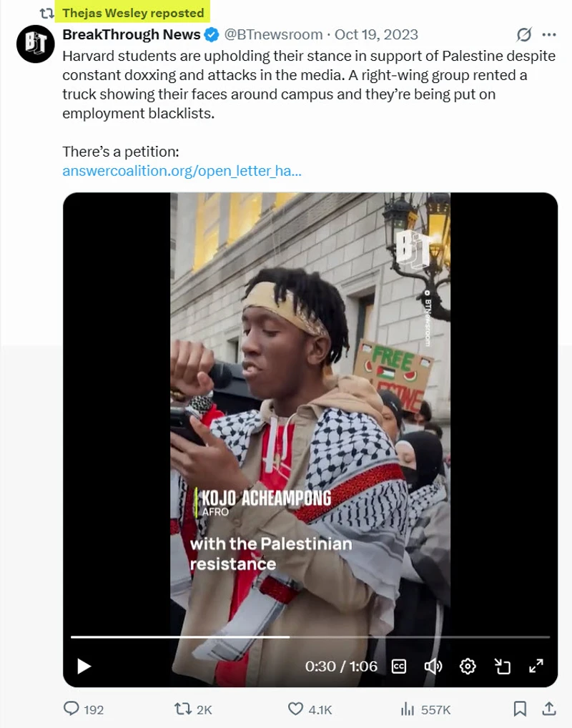572x728 pixels.
Task: Like the post with the heart icon
Action: pos(296,709)
